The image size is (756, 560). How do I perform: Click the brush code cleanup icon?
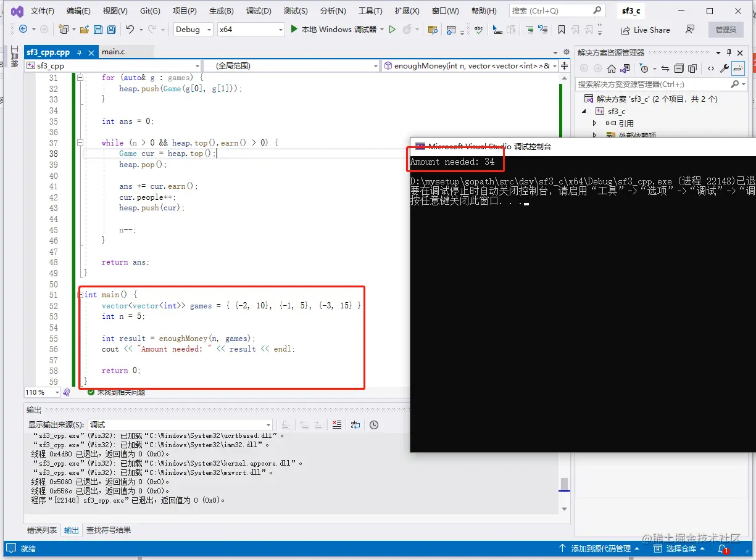pos(67,392)
